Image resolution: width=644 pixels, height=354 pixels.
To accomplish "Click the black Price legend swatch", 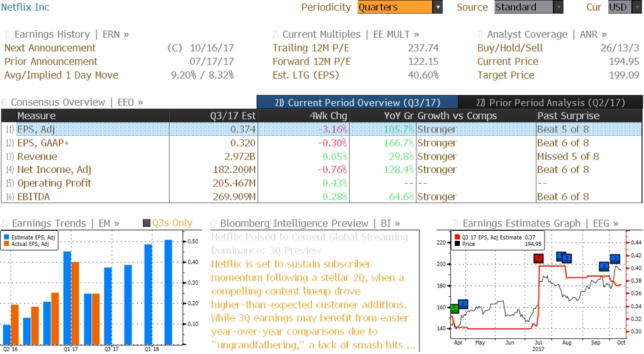I will (457, 244).
